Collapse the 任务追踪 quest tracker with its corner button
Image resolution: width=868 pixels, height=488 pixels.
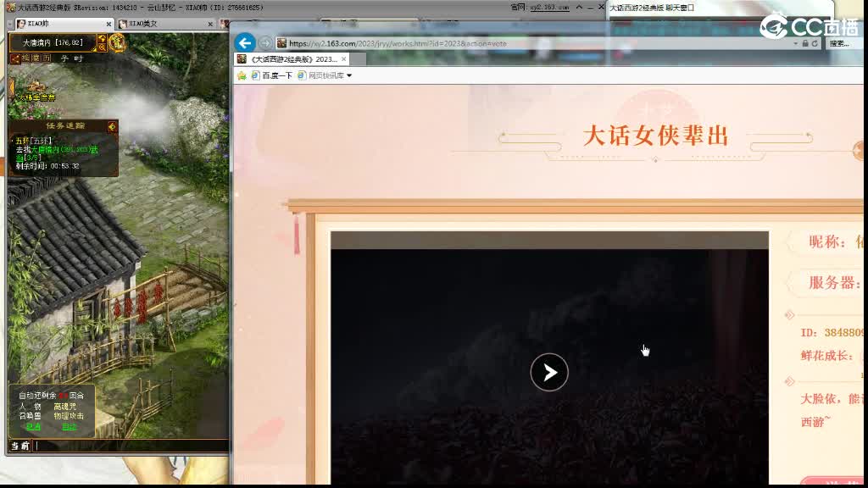click(113, 127)
